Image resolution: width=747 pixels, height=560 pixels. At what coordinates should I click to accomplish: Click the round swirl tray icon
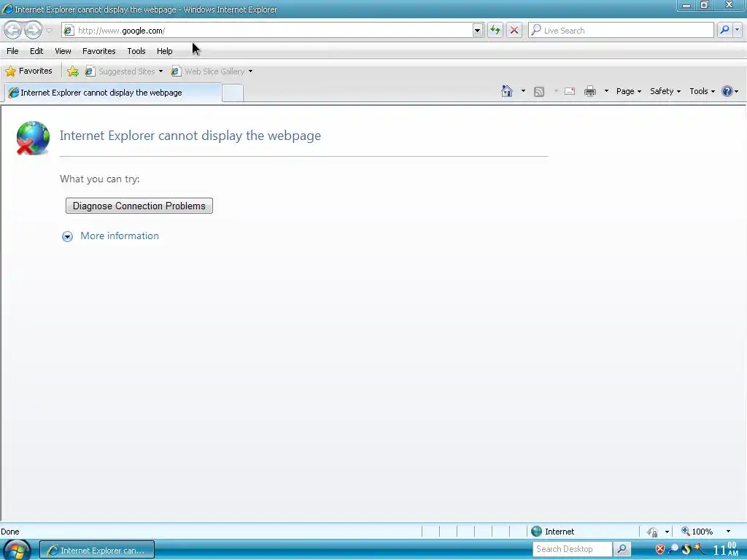[x=686, y=550]
